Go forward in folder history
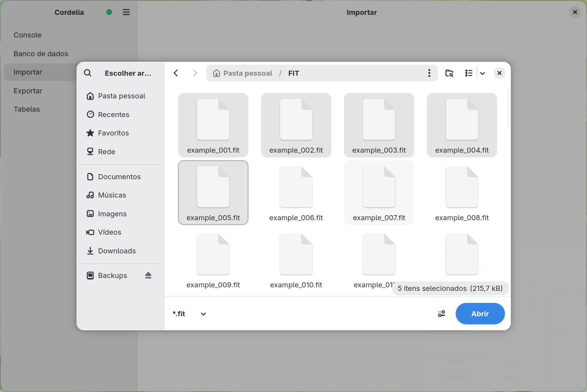Viewport: 587px width, 392px height. pyautogui.click(x=195, y=73)
